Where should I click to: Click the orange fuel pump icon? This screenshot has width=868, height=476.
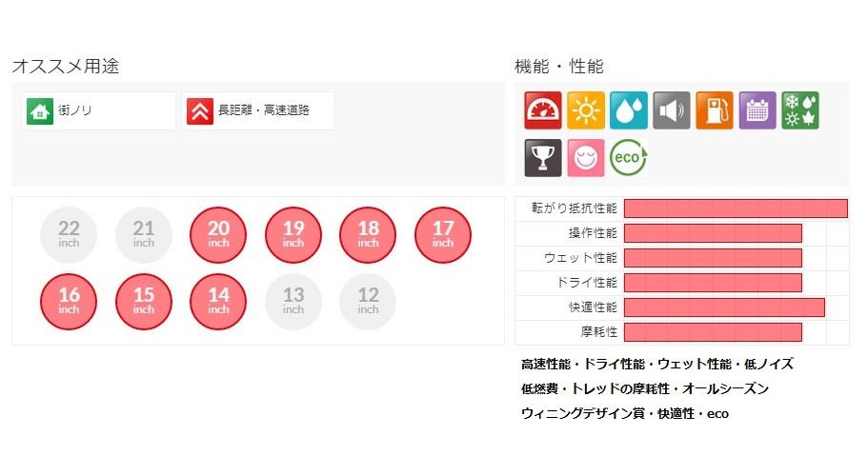pos(714,110)
